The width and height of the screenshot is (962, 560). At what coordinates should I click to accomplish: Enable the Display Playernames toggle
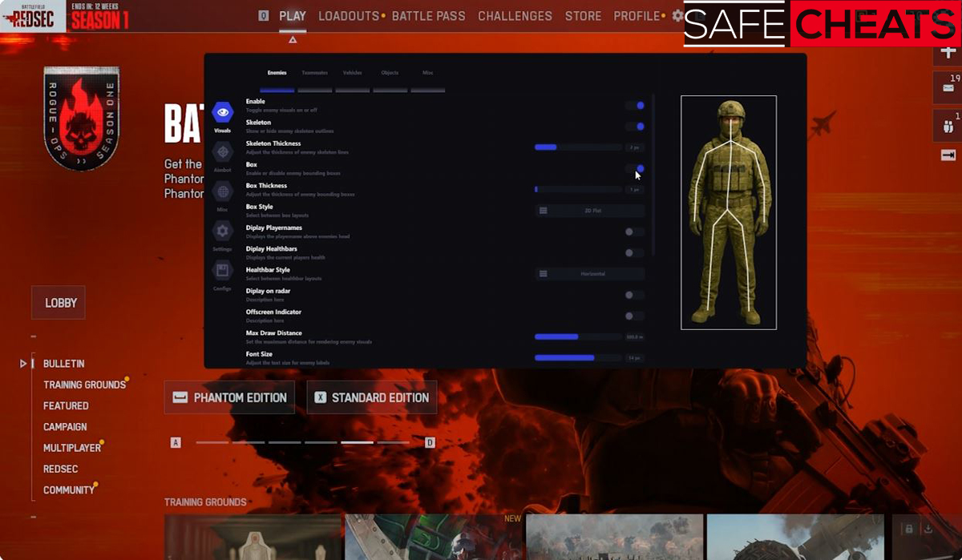(x=633, y=232)
